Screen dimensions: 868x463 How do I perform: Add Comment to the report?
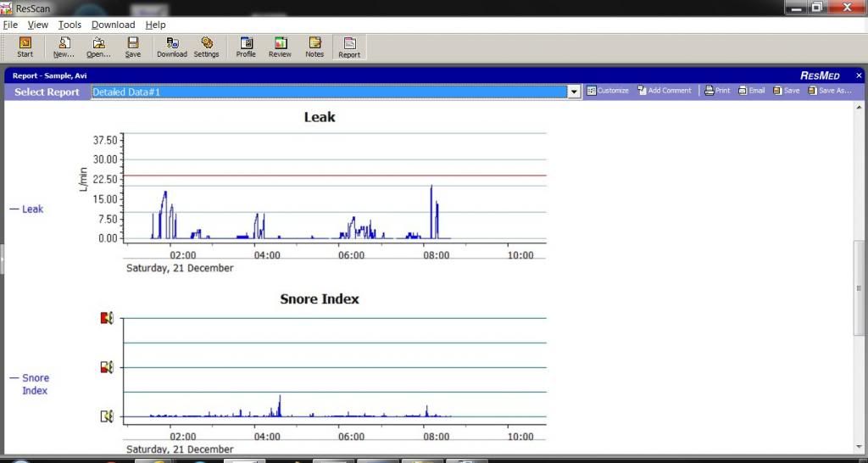point(665,90)
